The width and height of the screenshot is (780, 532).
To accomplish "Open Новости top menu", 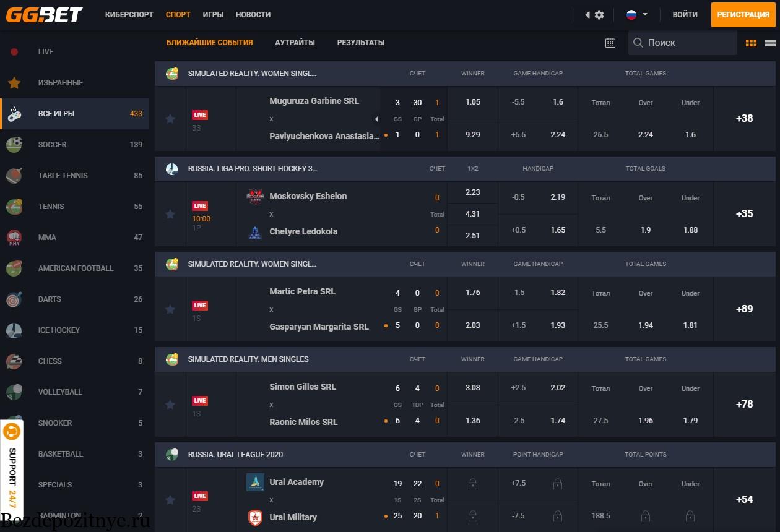I will 253,15.
